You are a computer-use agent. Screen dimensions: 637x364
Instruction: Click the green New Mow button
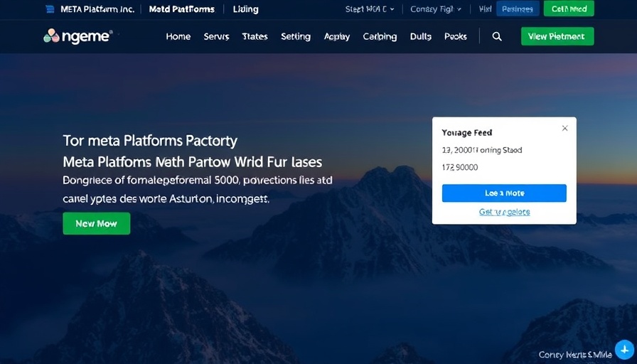pyautogui.click(x=96, y=223)
